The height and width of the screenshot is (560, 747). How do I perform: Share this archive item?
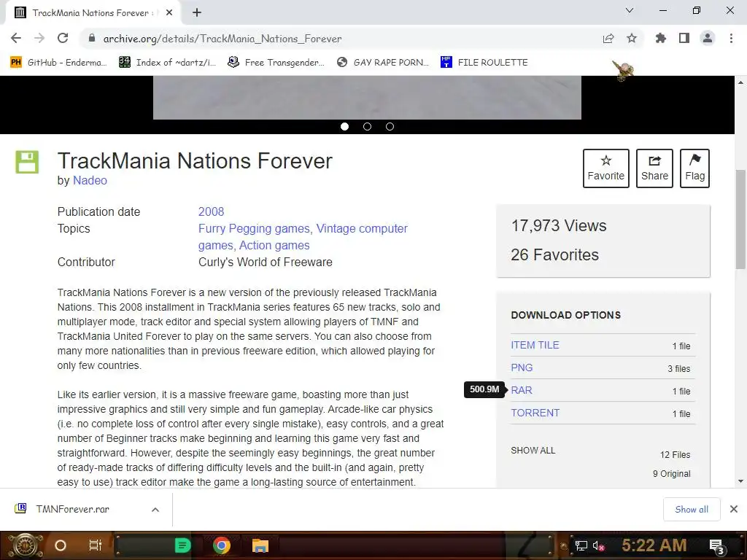point(654,168)
